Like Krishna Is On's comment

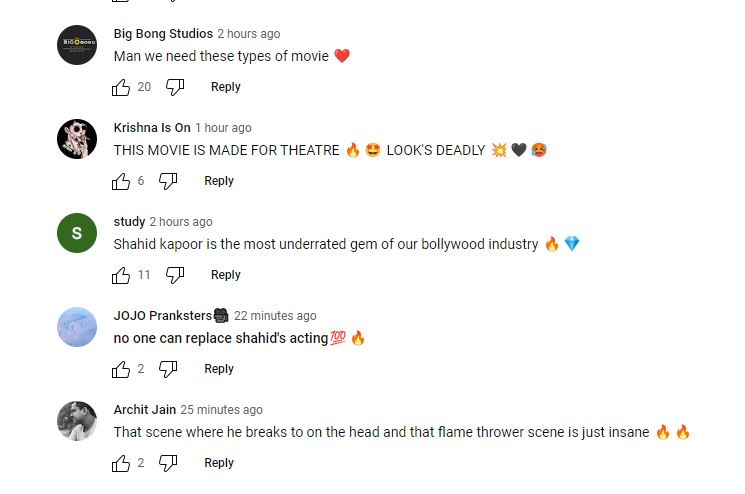click(122, 181)
